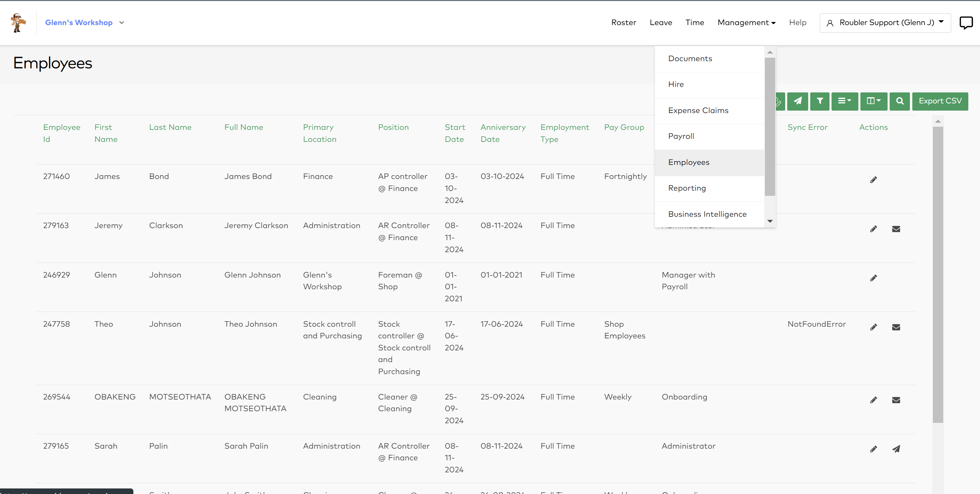This screenshot has height=494, width=980.
Task: Choose Expense Claims menu entry
Action: pos(698,110)
